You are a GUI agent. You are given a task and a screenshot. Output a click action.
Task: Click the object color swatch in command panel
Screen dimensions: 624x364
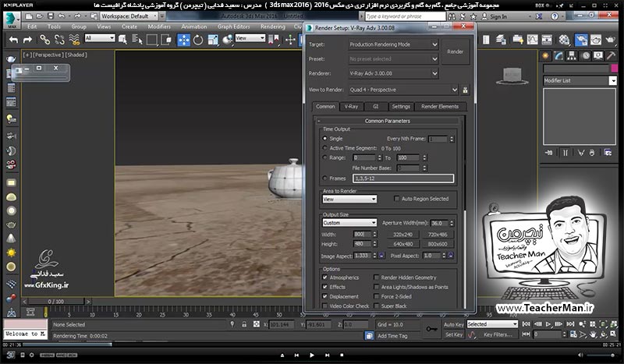pyautogui.click(x=614, y=68)
